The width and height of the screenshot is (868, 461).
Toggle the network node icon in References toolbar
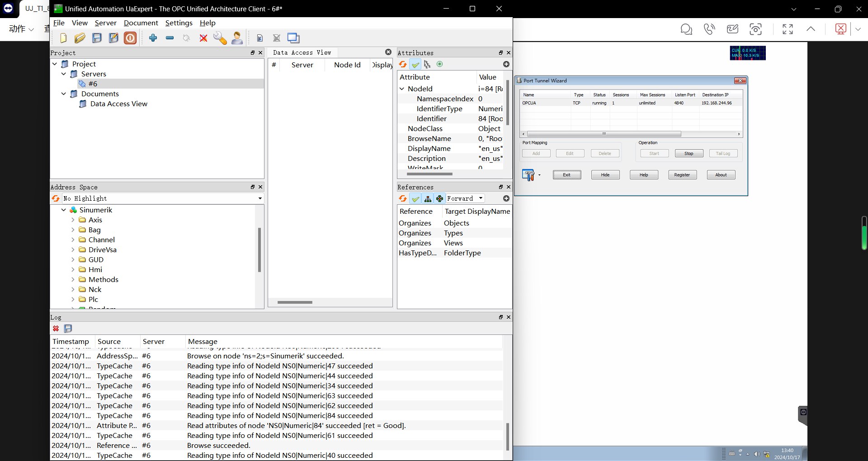[439, 198]
